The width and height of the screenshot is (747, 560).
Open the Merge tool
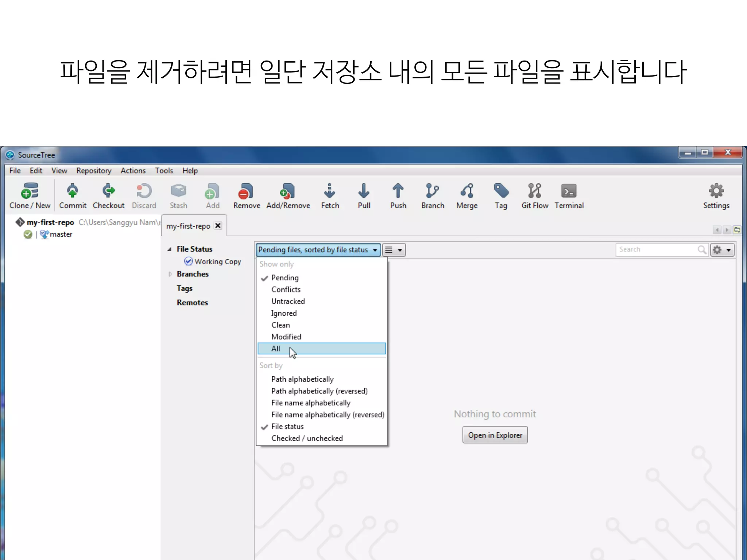click(x=467, y=196)
